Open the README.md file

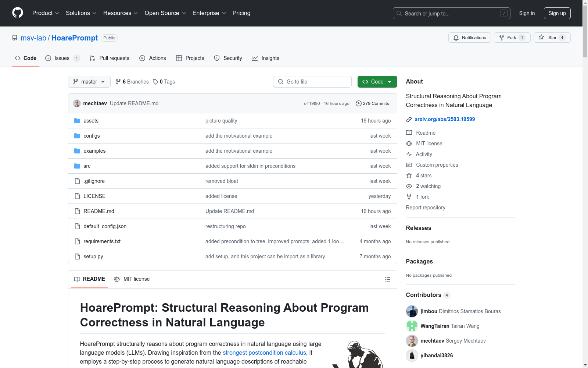(x=99, y=211)
